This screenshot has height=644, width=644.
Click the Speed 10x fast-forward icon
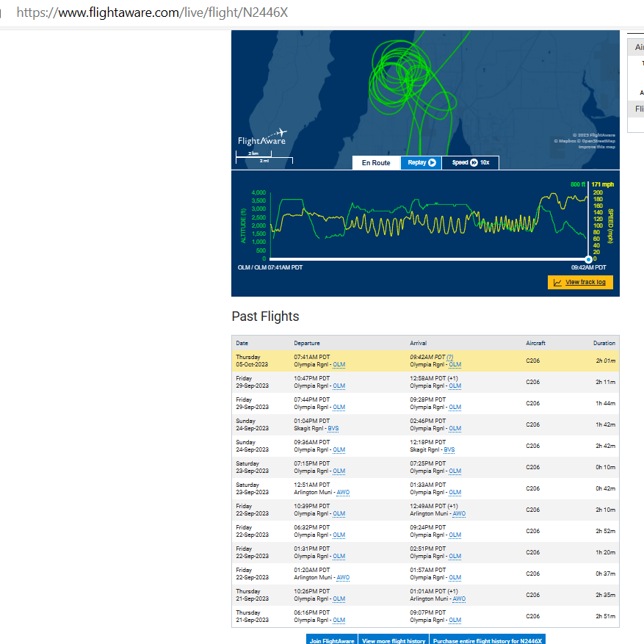(x=474, y=163)
